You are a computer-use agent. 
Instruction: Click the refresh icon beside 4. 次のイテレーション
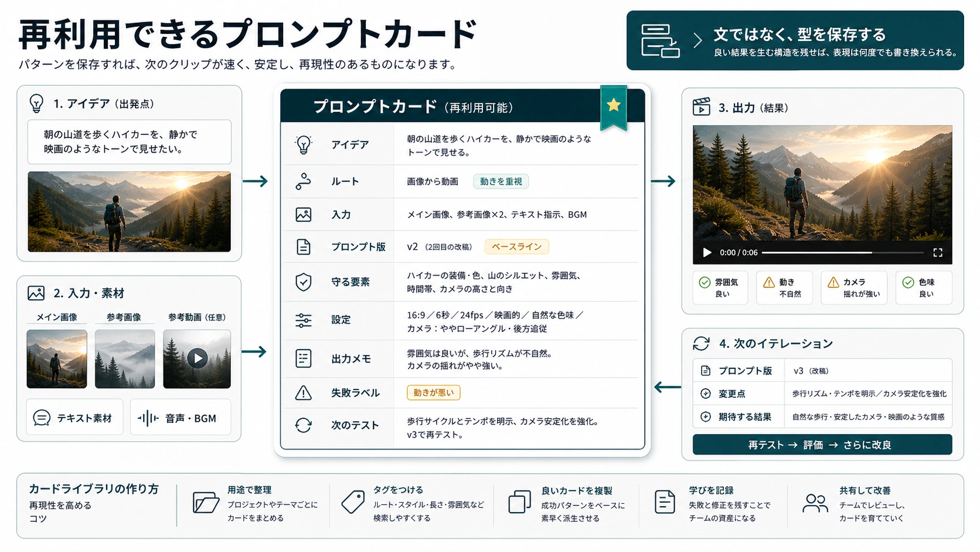coord(702,343)
